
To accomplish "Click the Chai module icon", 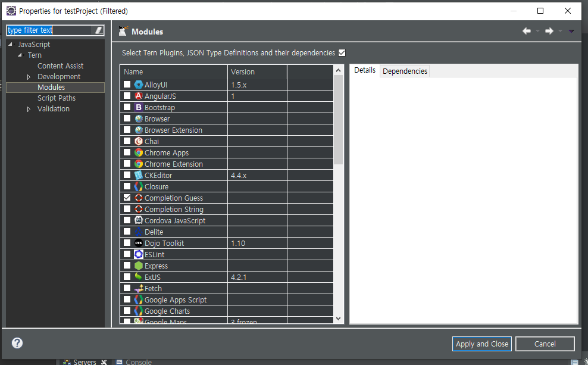I will 139,141.
